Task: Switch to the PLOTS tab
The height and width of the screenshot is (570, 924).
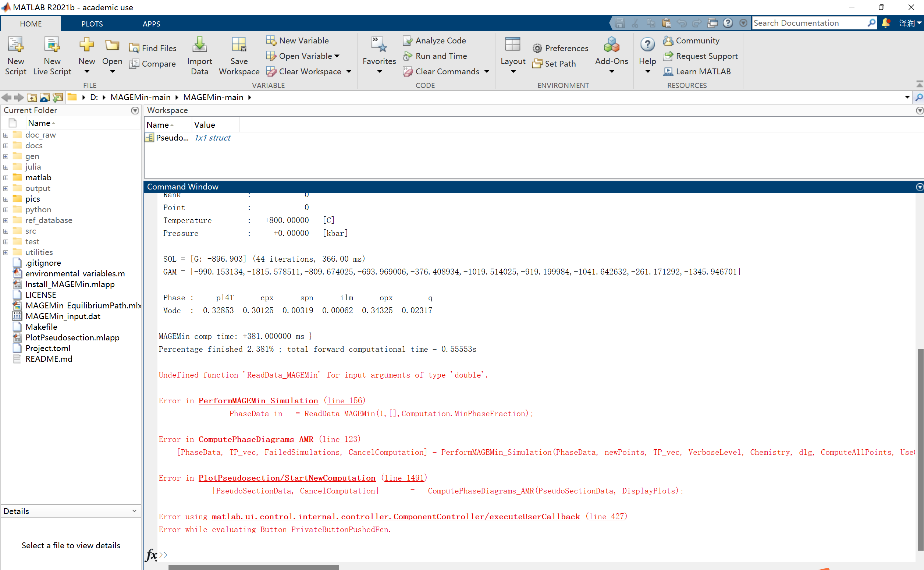Action: pyautogui.click(x=92, y=24)
